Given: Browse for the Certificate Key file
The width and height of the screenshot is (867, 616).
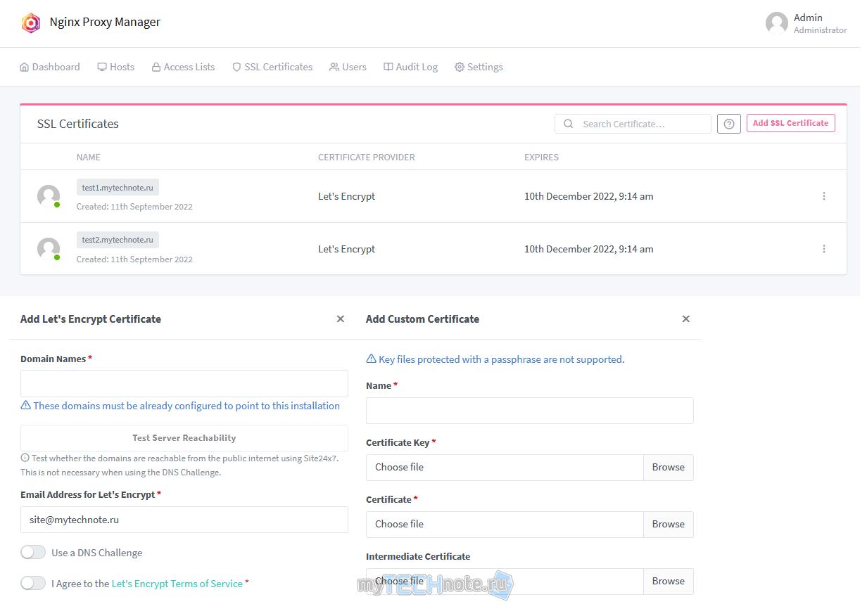Looking at the screenshot, I should tap(669, 468).
